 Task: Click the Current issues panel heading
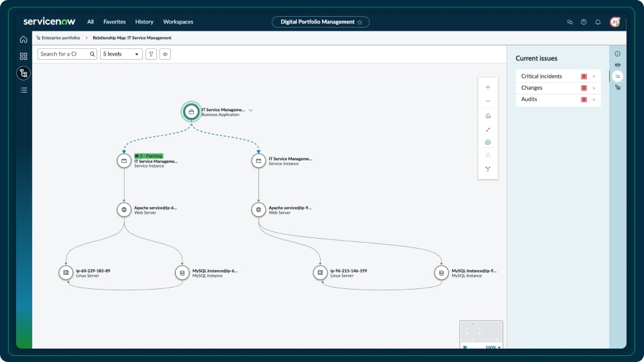pyautogui.click(x=537, y=58)
